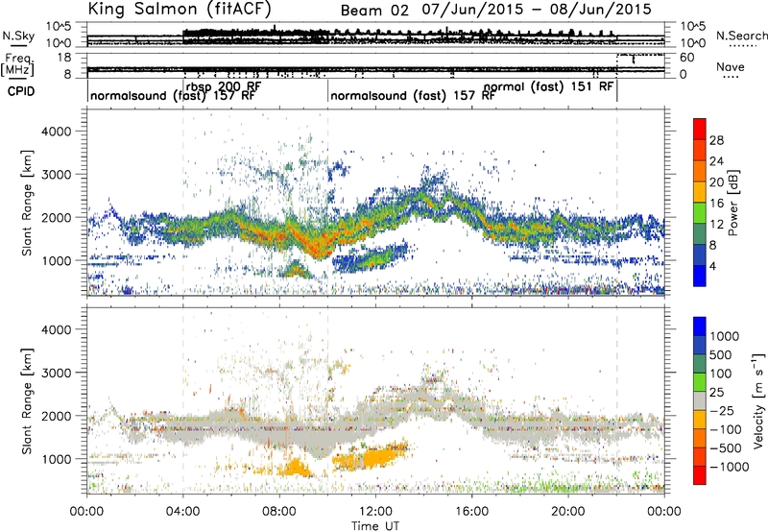
Task: Select the "rbsp 200 RF" CPID label
Action: point(224,86)
